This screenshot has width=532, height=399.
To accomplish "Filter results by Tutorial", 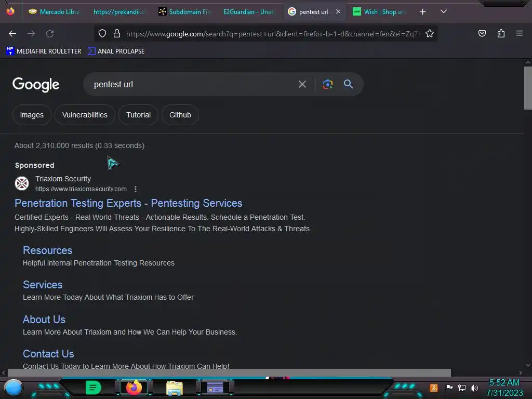I will point(138,115).
